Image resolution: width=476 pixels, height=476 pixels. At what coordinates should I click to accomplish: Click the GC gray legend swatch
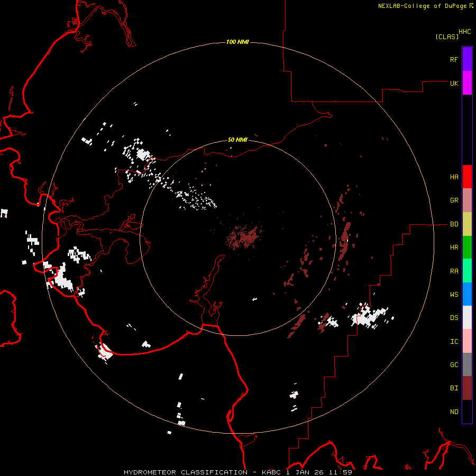(x=467, y=364)
